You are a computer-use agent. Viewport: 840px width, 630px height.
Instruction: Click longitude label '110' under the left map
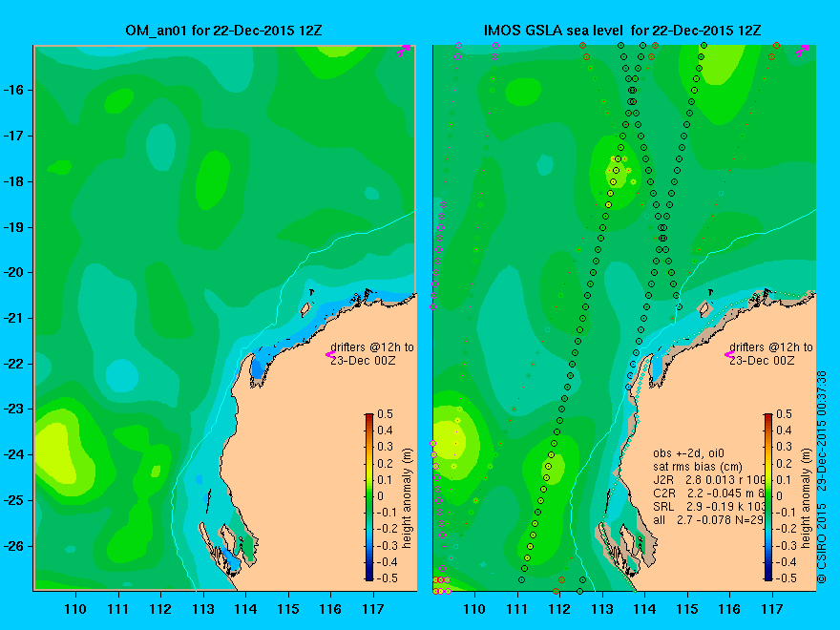(75, 609)
